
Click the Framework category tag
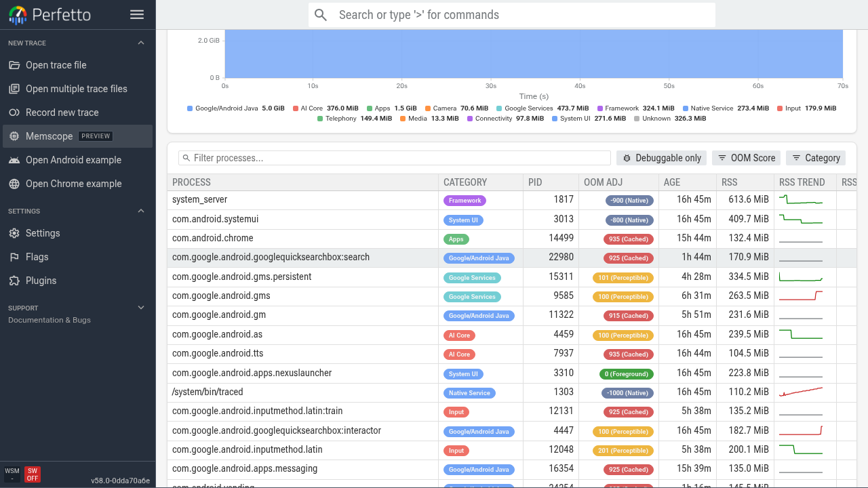click(465, 201)
